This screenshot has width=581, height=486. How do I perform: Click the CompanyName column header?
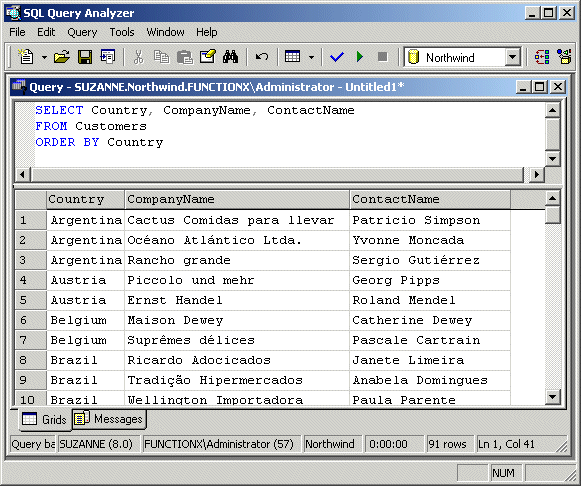point(237,199)
